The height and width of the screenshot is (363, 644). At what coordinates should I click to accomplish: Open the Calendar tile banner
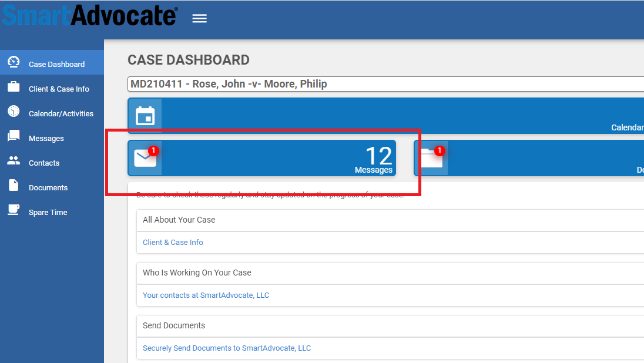pyautogui.click(x=385, y=115)
